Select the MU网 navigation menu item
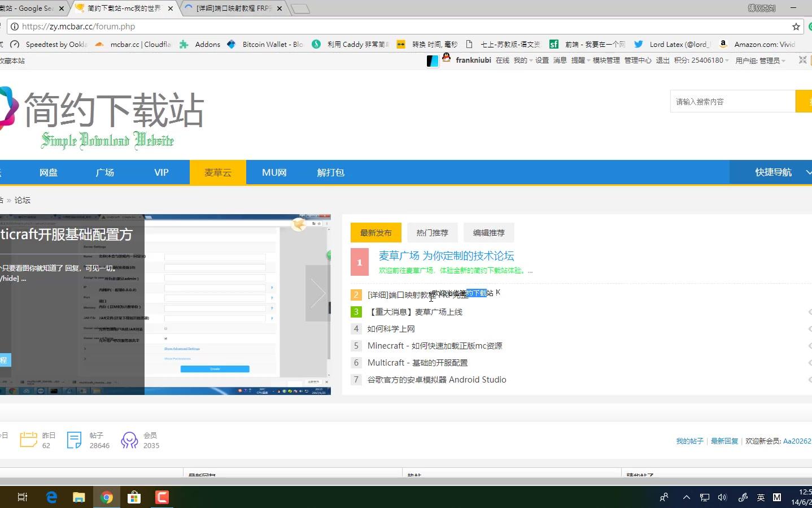This screenshot has height=508, width=812. click(274, 172)
